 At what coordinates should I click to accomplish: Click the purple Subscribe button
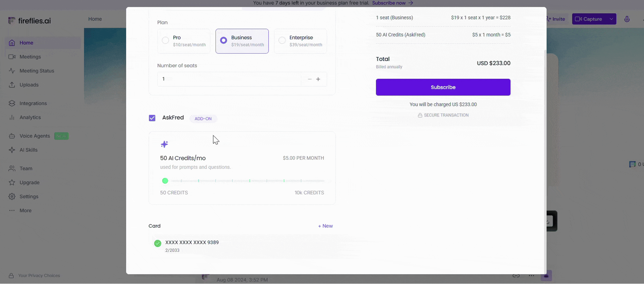click(443, 87)
